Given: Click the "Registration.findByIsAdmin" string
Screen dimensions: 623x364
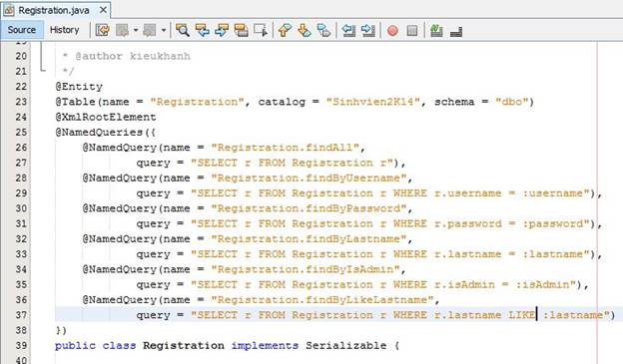Looking at the screenshot, I should coord(306,269).
